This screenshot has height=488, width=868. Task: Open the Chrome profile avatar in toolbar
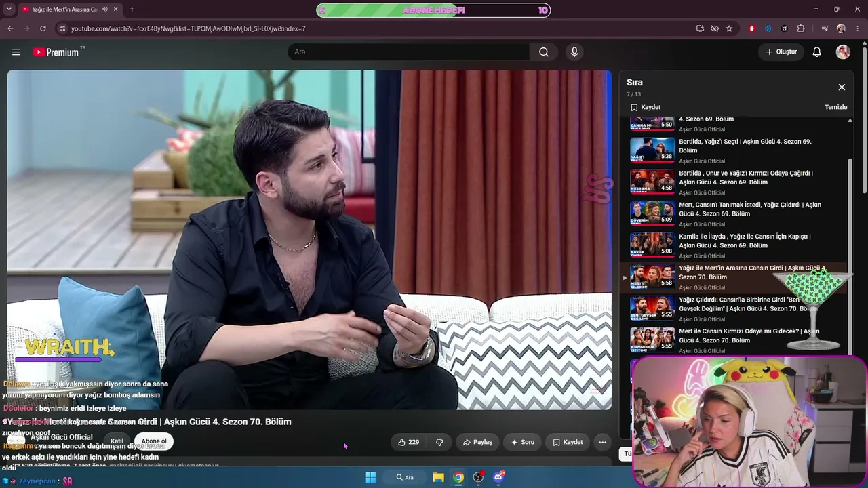(x=841, y=28)
